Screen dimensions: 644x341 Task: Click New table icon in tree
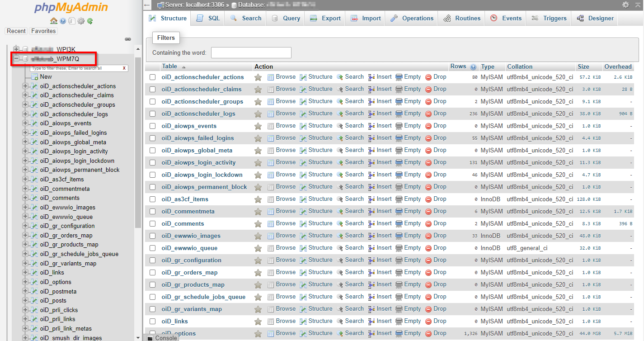pos(34,77)
